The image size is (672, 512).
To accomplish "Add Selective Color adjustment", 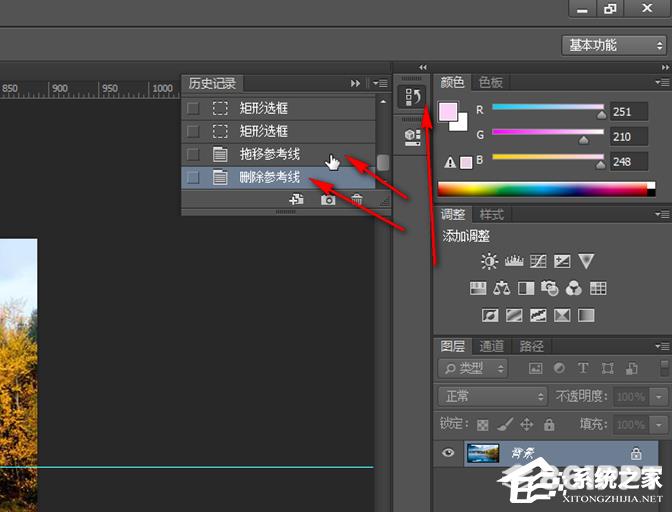I will coord(562,315).
